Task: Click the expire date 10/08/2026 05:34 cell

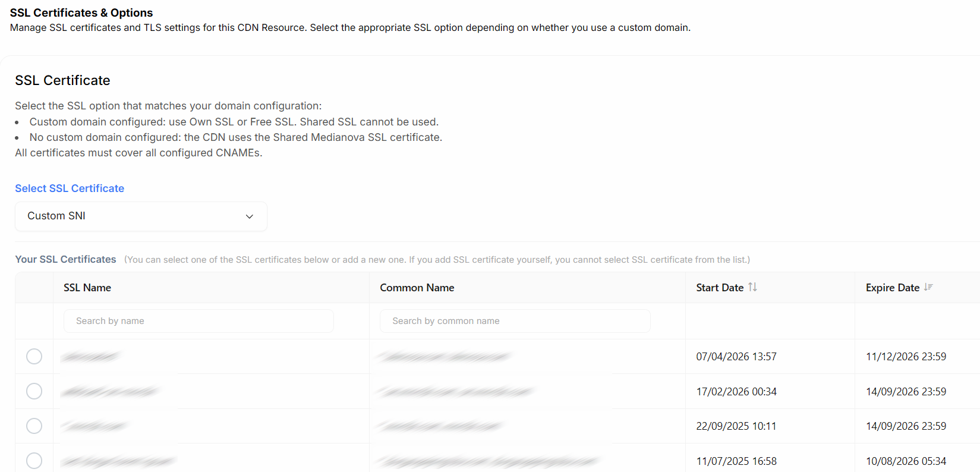Action: (906, 461)
